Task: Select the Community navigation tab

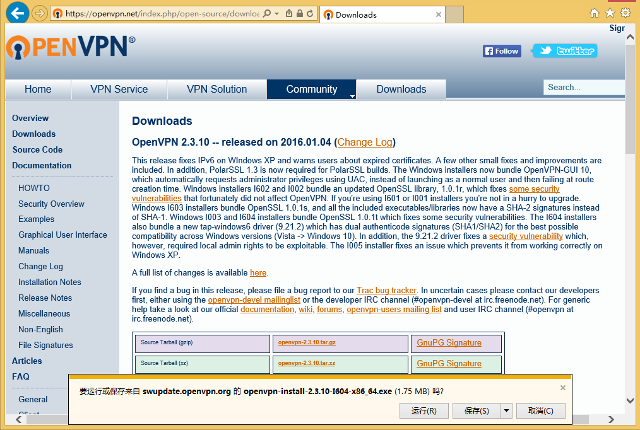Action: (311, 89)
